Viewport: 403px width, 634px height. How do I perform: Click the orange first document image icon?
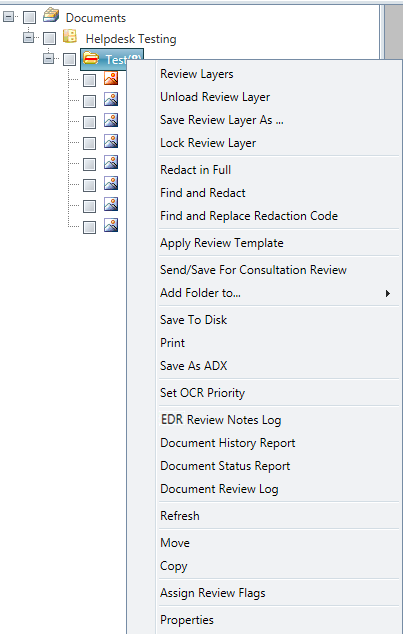111,78
